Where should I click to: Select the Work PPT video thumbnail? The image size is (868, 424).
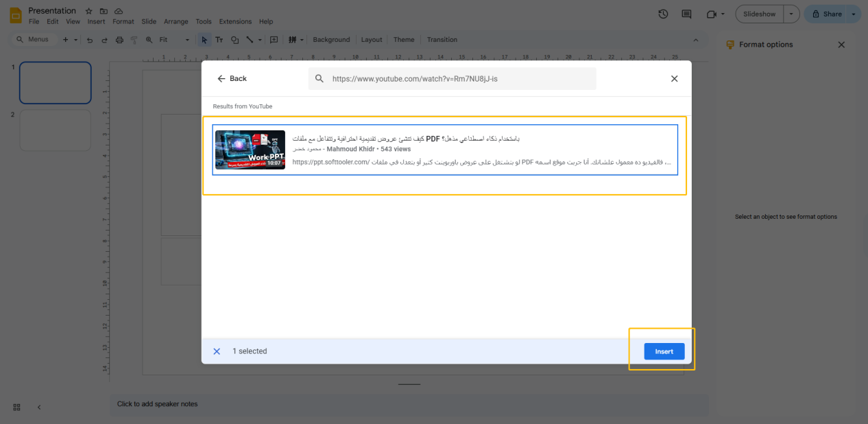250,150
